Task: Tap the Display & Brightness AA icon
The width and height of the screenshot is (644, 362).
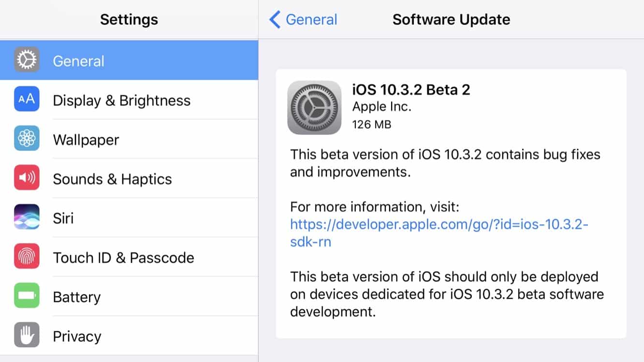Action: (27, 100)
